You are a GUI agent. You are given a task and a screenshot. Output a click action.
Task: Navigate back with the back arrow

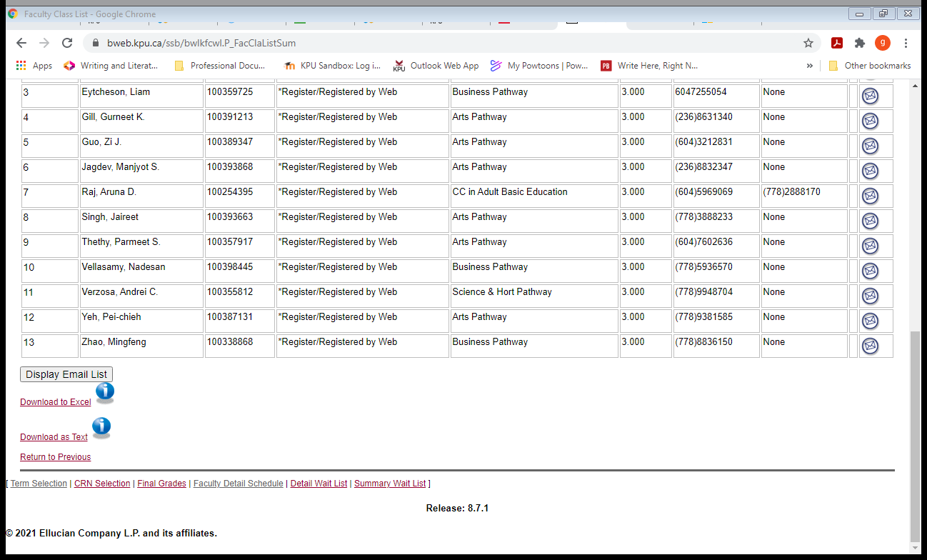(x=21, y=43)
